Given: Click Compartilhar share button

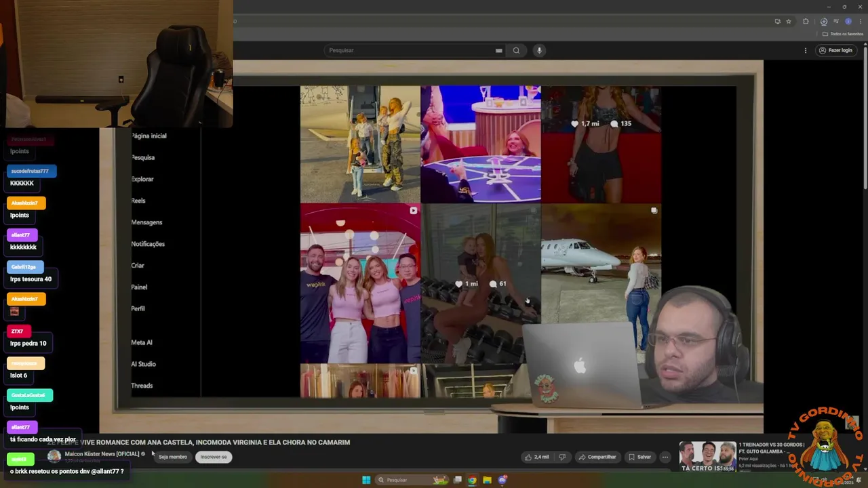Looking at the screenshot, I should click(x=597, y=457).
